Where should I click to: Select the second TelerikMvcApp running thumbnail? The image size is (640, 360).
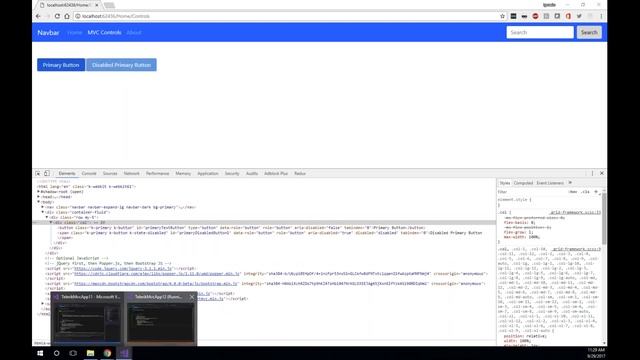point(160,318)
